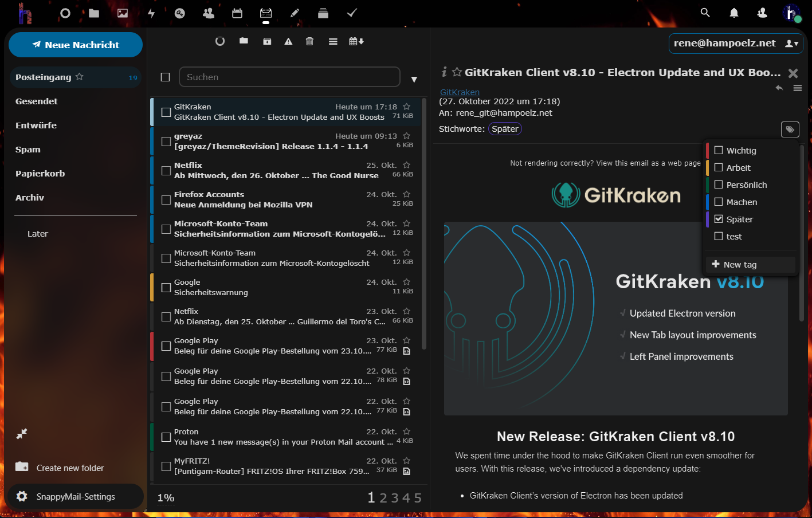Enable the Arbeit tag

click(x=719, y=167)
